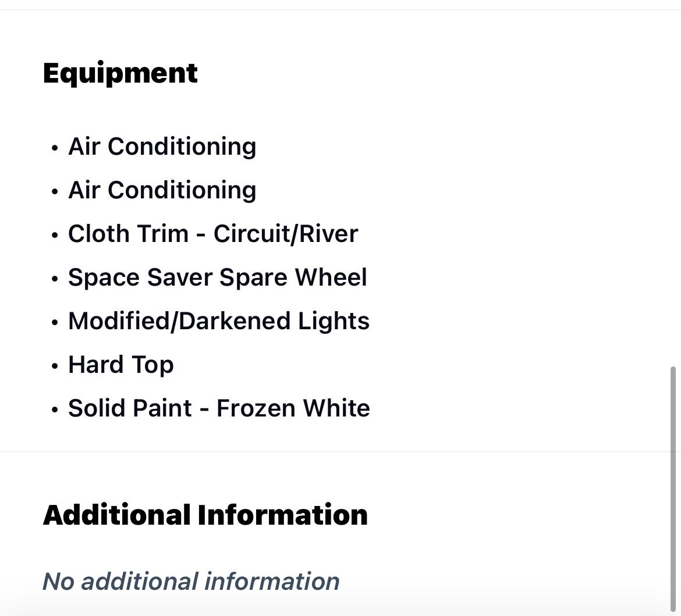681x616 pixels.
Task: Click Solid Paint - Frozen White entry
Action: [219, 408]
